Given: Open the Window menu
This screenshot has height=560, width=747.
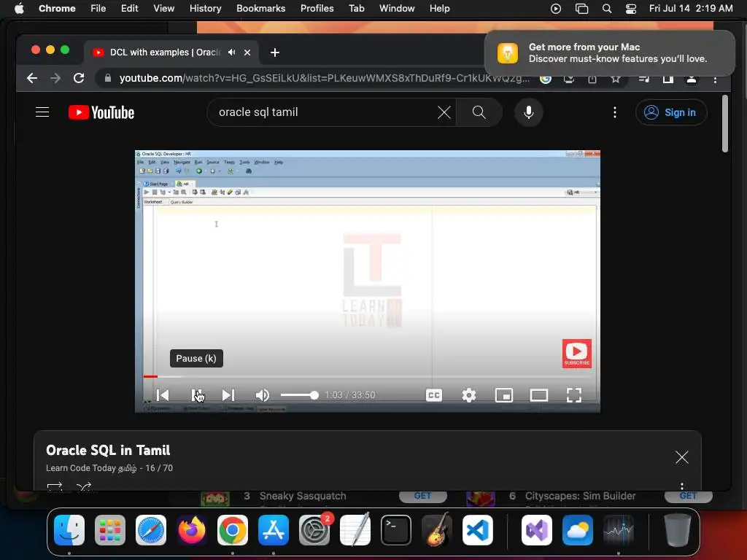Looking at the screenshot, I should point(397,9).
